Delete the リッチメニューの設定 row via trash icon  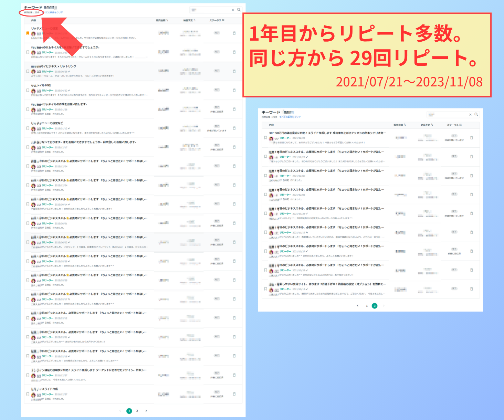click(x=234, y=33)
